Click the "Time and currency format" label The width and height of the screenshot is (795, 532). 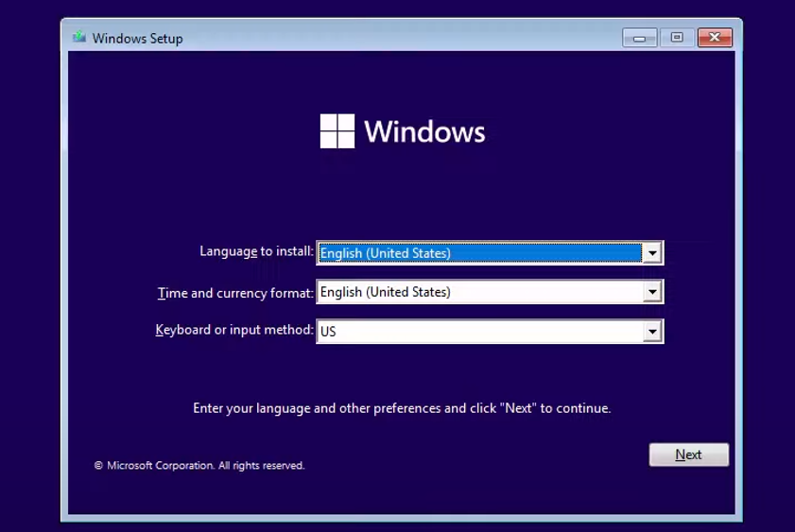(235, 293)
